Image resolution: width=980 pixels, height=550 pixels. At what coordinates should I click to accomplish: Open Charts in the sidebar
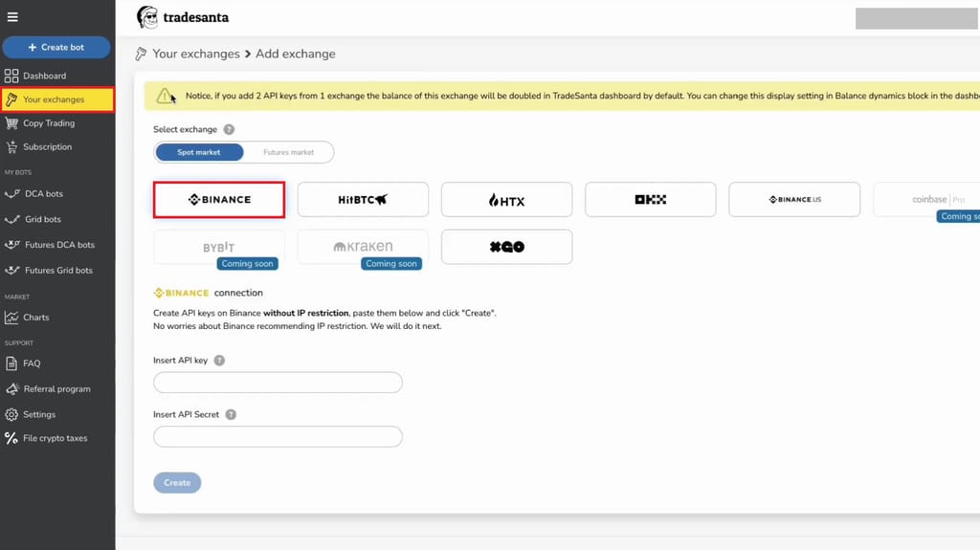pyautogui.click(x=36, y=318)
